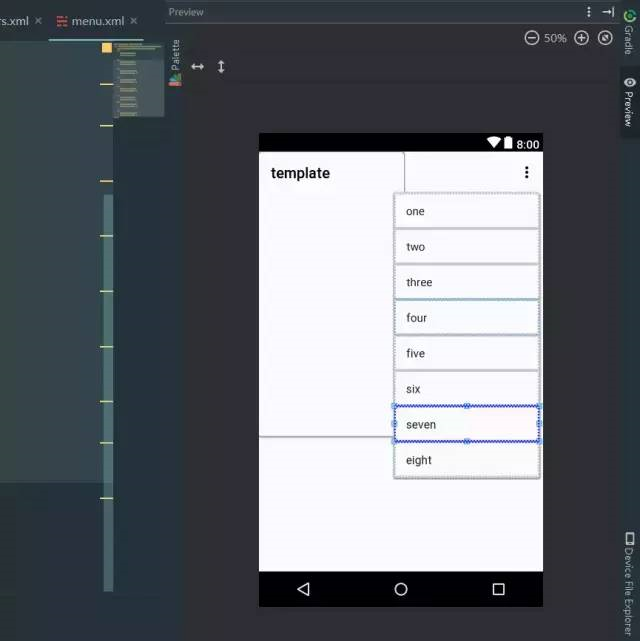Click the Preview panel title

pyautogui.click(x=186, y=12)
